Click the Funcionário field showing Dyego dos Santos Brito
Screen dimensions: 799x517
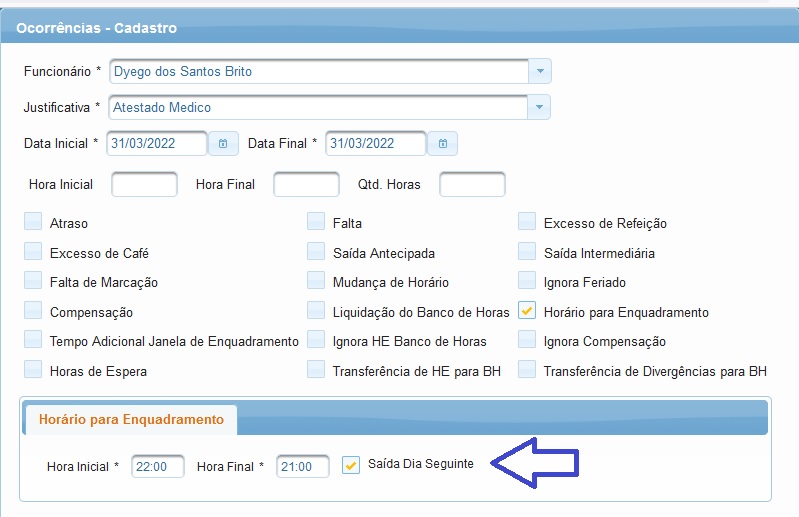(x=319, y=71)
